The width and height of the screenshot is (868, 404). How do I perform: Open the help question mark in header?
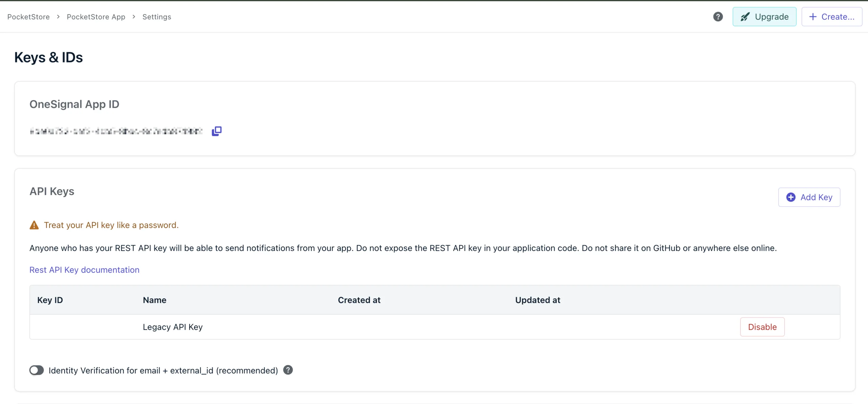point(718,17)
